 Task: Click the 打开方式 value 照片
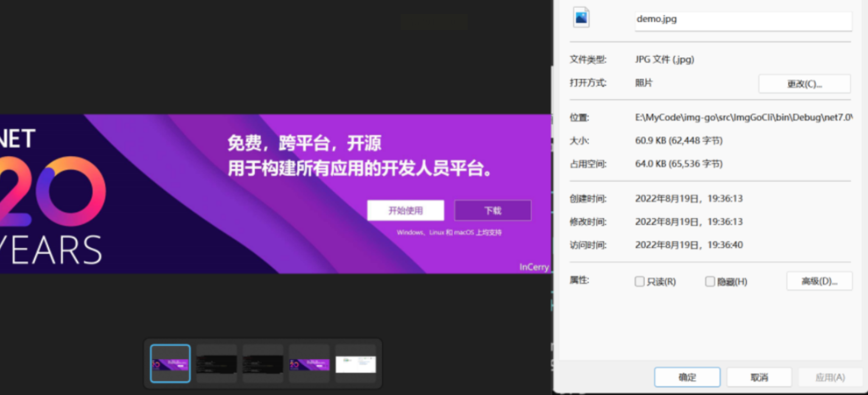click(x=644, y=83)
